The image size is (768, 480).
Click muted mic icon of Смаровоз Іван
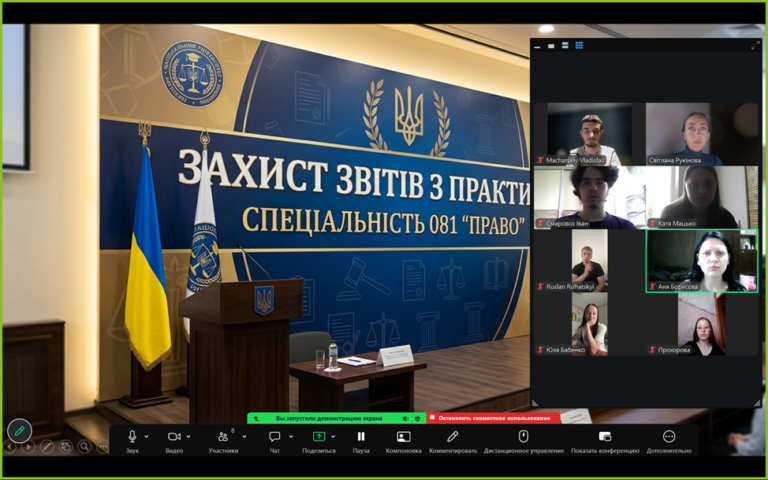tap(541, 223)
